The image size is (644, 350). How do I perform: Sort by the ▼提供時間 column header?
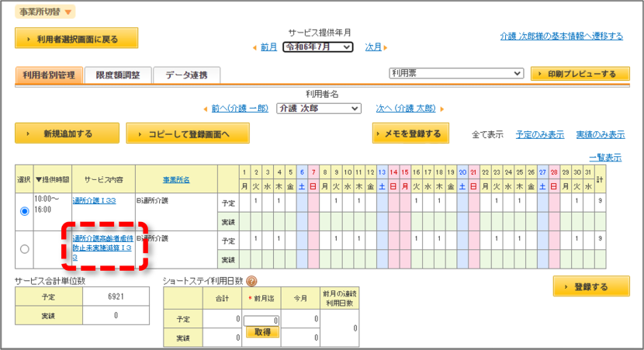(x=52, y=179)
